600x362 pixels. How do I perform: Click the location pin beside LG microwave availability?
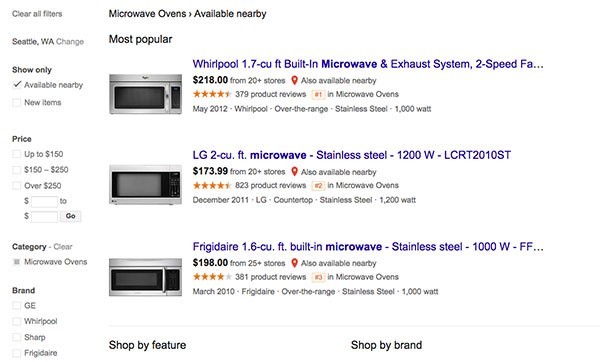[x=294, y=171]
